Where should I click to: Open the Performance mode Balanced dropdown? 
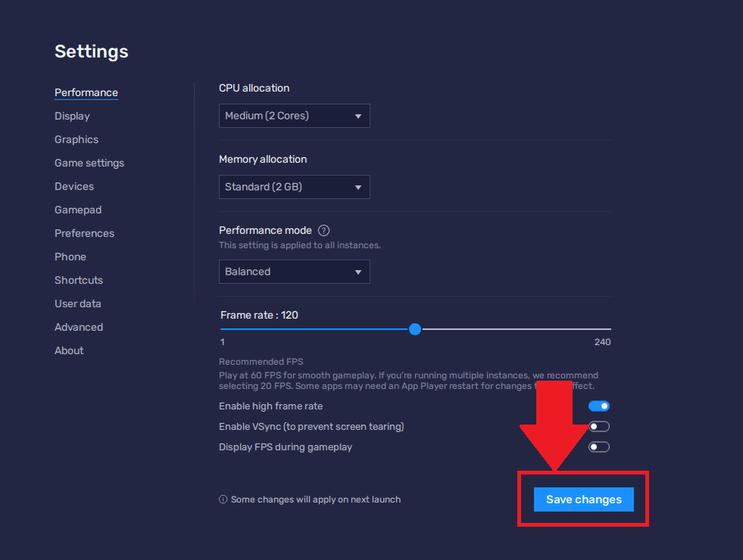coord(294,272)
